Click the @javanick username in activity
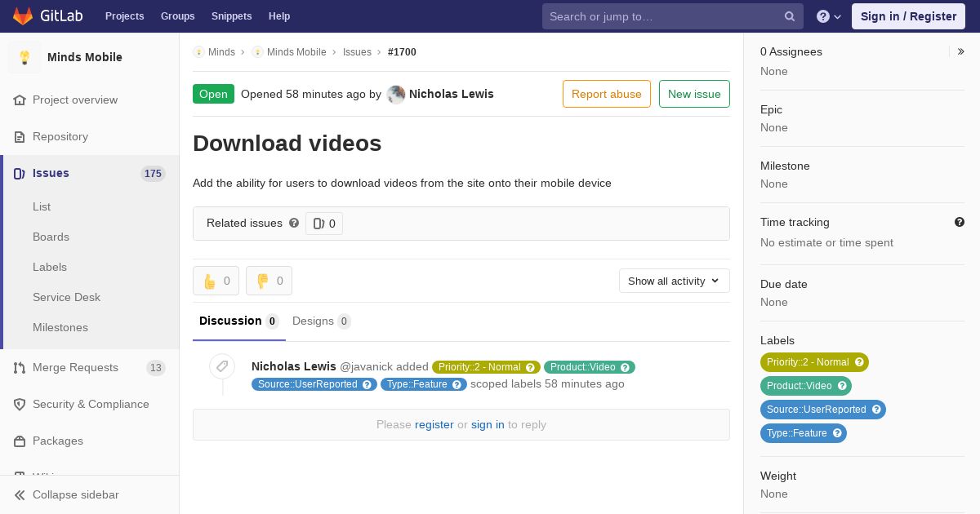This screenshot has width=980, height=514. [x=367, y=366]
